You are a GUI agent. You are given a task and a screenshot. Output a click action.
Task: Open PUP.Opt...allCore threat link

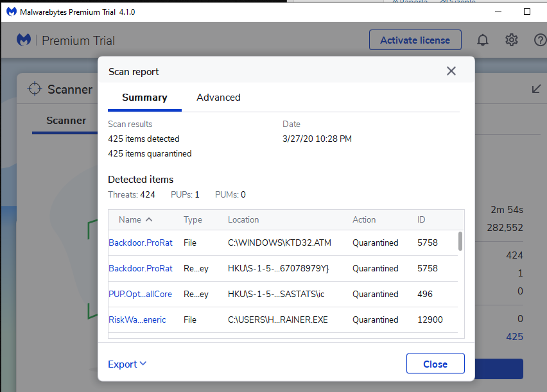click(x=140, y=294)
